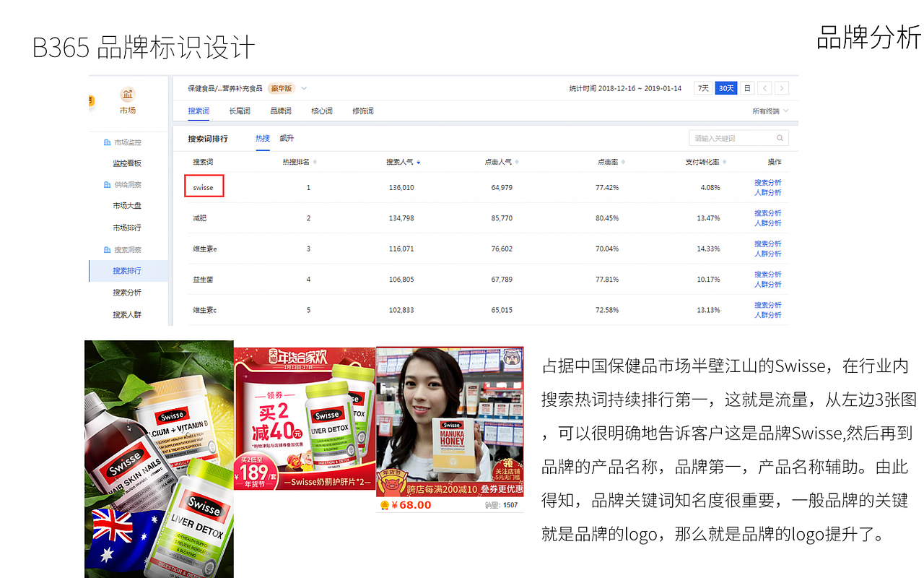Open the 日 calendar date picker
924x578 pixels.
tap(747, 88)
